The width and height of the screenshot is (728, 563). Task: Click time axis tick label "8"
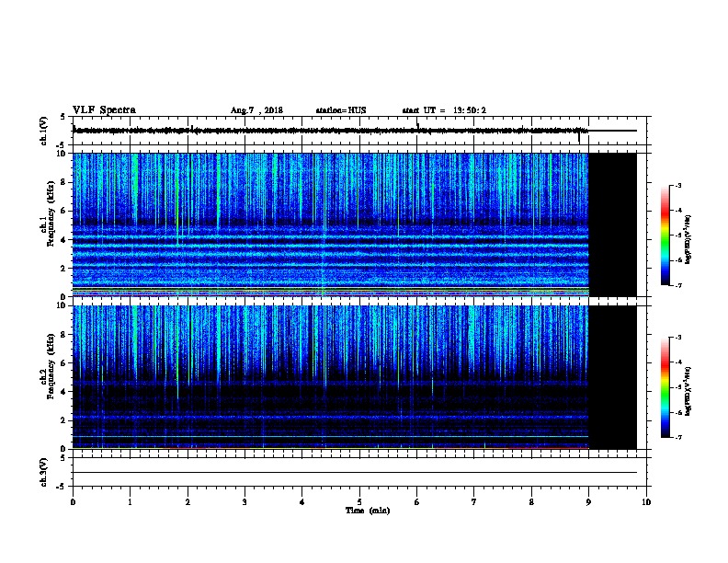(x=531, y=501)
